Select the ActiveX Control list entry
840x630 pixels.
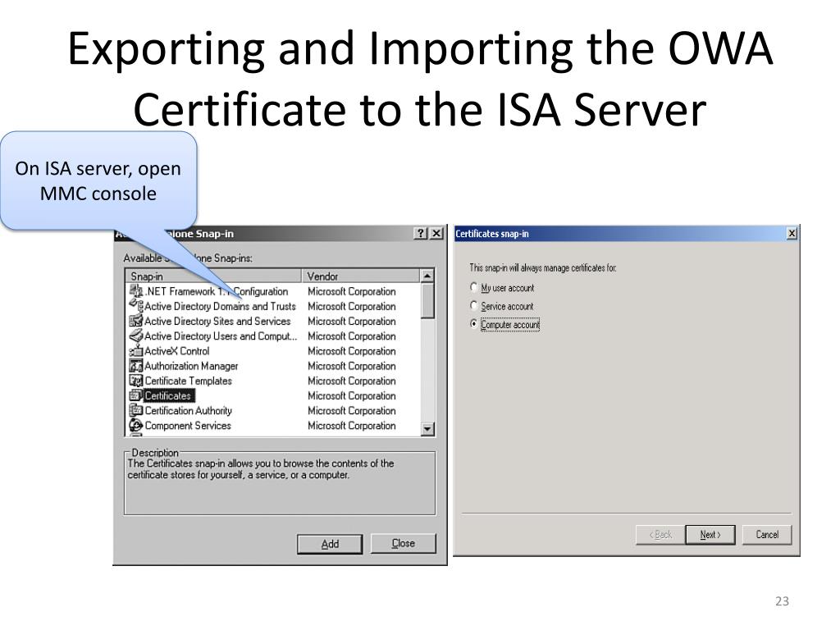[x=177, y=351]
